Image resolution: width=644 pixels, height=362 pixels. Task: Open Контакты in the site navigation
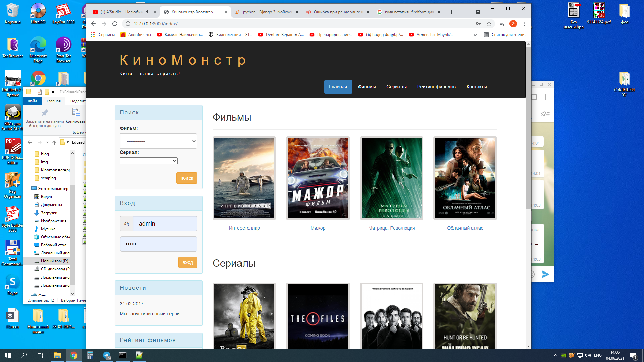(x=477, y=87)
